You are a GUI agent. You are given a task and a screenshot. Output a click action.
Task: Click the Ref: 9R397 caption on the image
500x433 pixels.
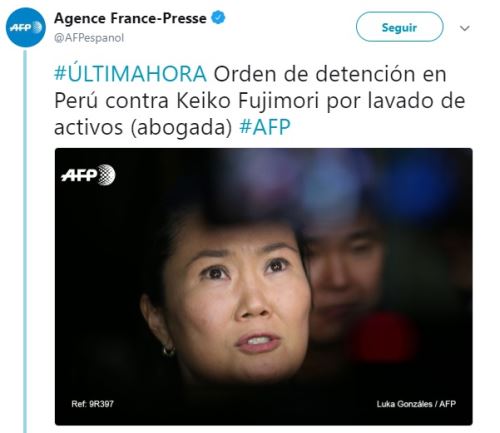92,404
